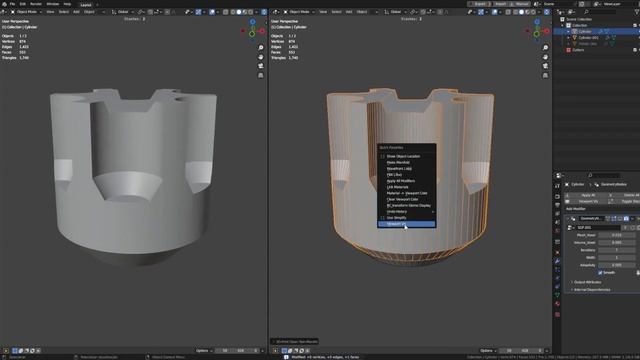Choose Material -> Viewport Color in Quick Favorites

click(407, 193)
